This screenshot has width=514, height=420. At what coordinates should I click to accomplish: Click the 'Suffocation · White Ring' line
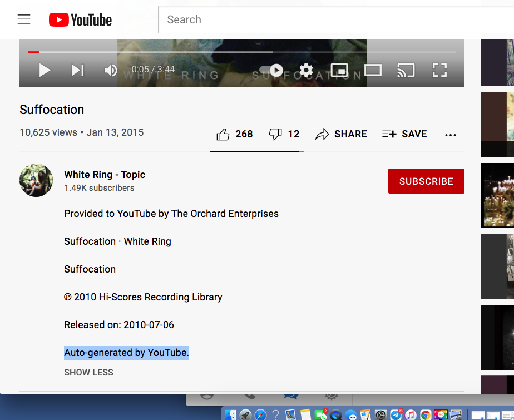(x=118, y=241)
